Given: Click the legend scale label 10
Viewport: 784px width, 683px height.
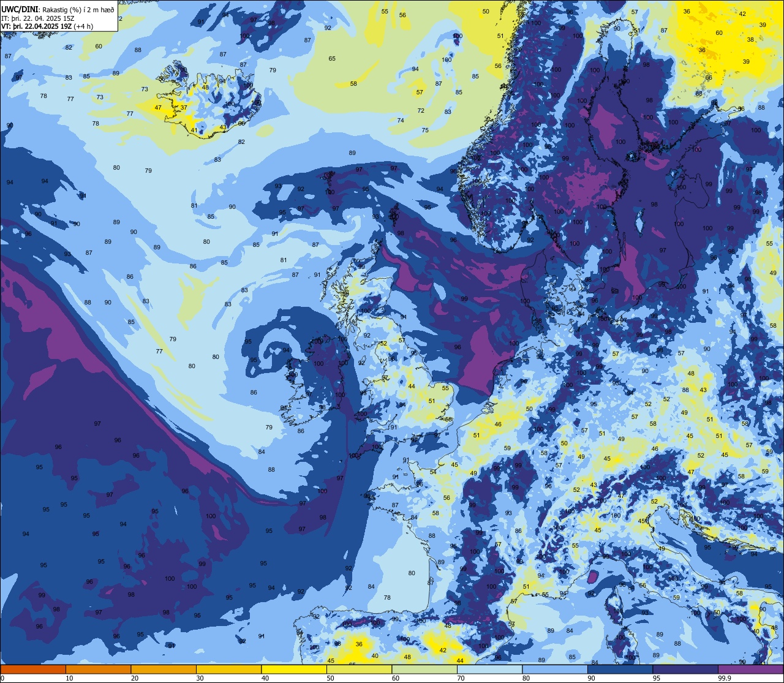Looking at the screenshot, I should pyautogui.click(x=69, y=678).
